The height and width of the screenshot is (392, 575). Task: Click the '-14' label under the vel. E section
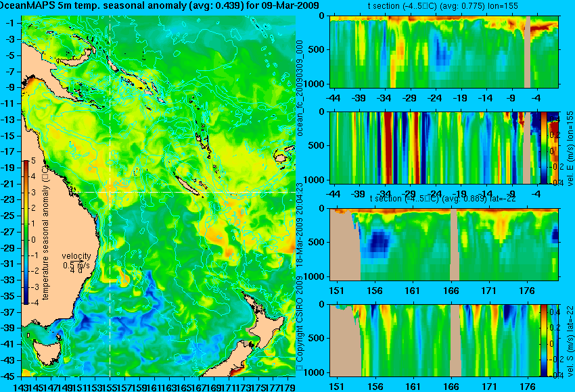(x=486, y=193)
